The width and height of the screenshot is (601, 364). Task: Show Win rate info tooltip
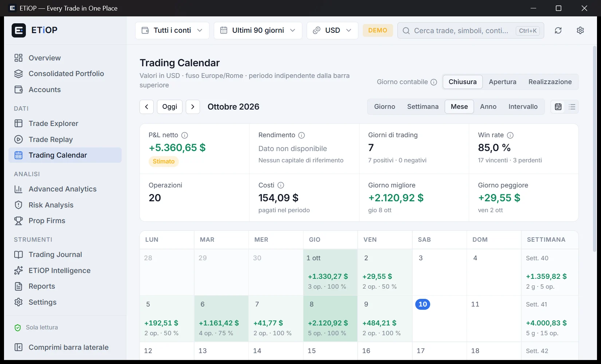pos(510,135)
